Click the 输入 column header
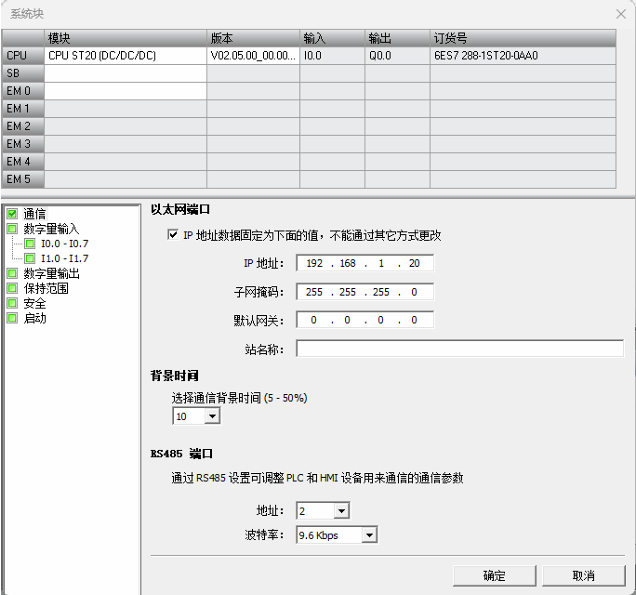636x595 pixels. (332, 38)
